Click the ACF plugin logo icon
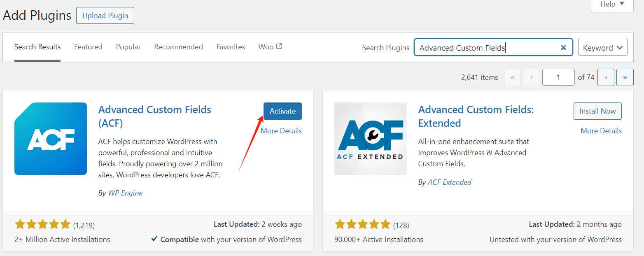Viewport: 644px width, 256px height. (51, 139)
